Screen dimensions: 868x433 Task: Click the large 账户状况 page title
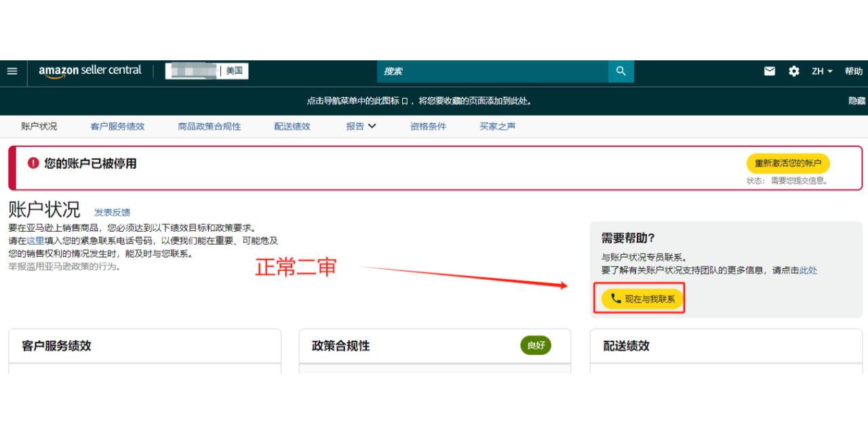(x=44, y=209)
